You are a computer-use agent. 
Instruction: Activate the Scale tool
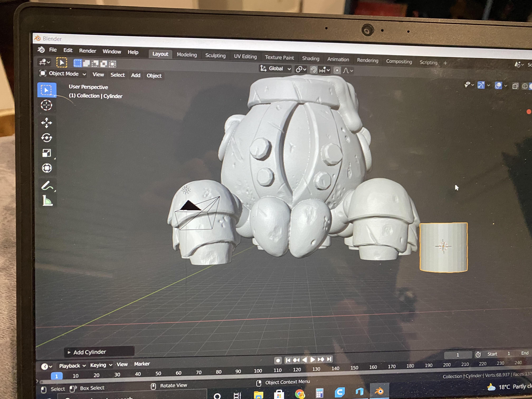(x=47, y=153)
